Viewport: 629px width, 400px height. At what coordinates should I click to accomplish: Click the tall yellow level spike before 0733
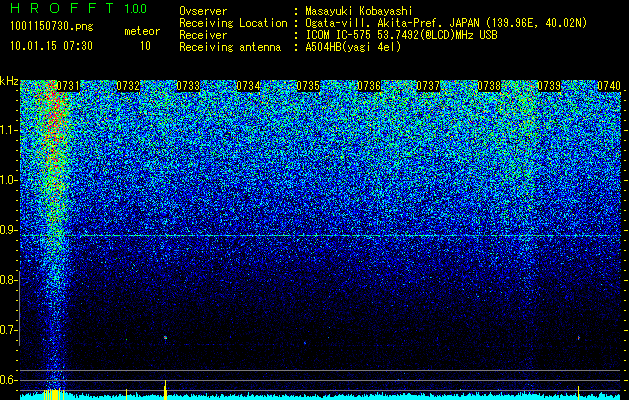(165, 390)
